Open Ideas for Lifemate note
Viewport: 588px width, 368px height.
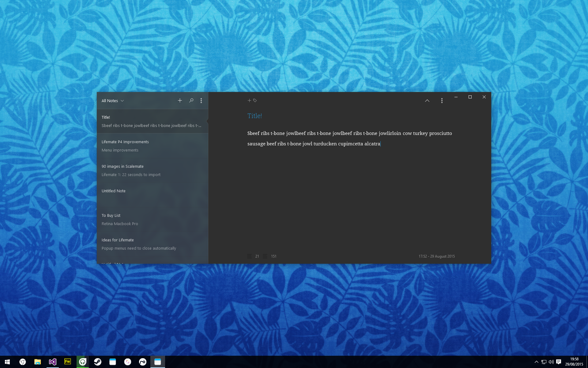pos(152,244)
